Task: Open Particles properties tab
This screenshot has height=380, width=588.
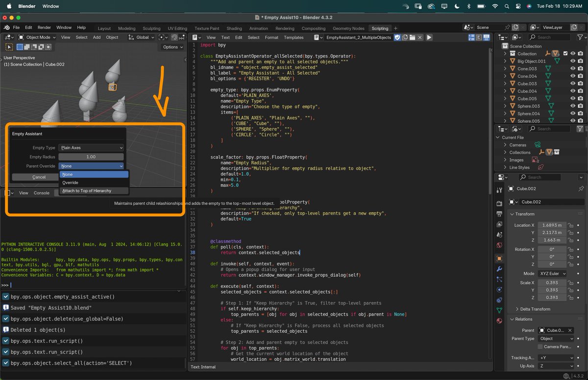Action: click(x=499, y=279)
